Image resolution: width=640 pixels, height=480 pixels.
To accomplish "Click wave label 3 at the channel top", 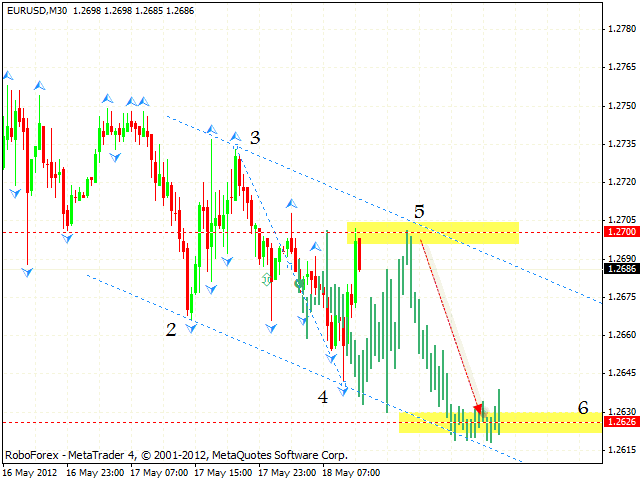I will (x=256, y=137).
